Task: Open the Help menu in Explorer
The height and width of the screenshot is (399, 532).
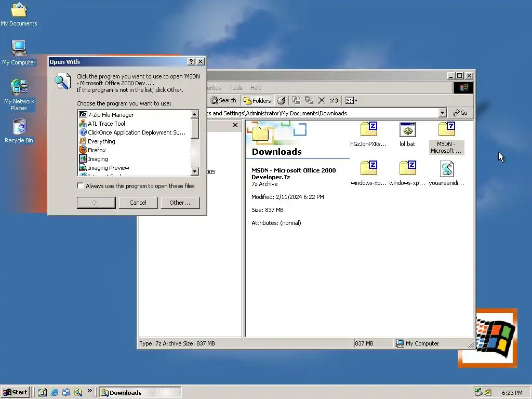Action: (256, 88)
